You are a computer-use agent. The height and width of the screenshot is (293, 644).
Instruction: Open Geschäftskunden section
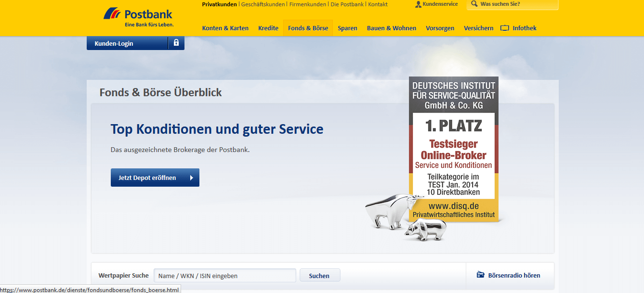pyautogui.click(x=263, y=4)
